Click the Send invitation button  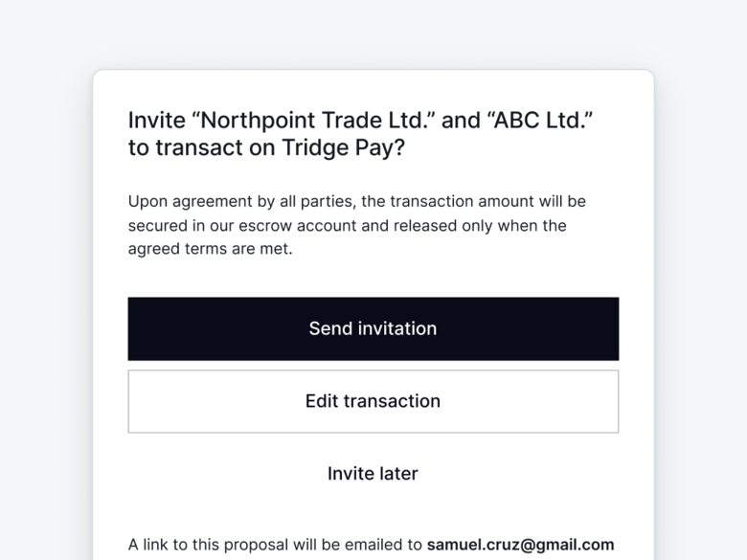click(373, 328)
